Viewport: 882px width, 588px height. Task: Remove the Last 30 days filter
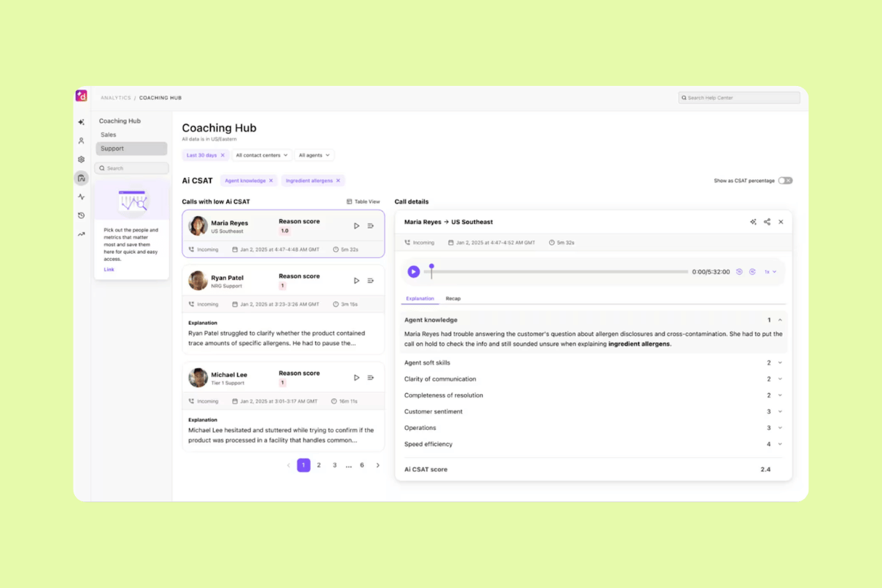click(223, 155)
